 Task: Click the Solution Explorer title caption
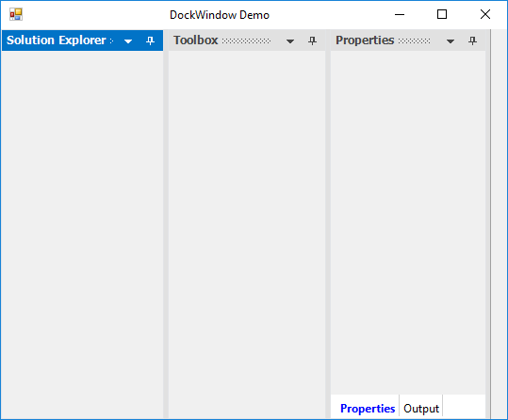point(56,40)
